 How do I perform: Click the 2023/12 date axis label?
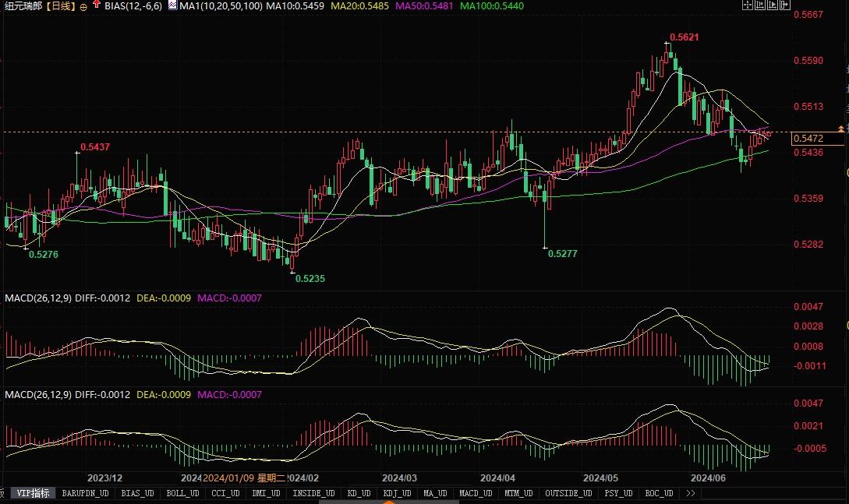104,478
